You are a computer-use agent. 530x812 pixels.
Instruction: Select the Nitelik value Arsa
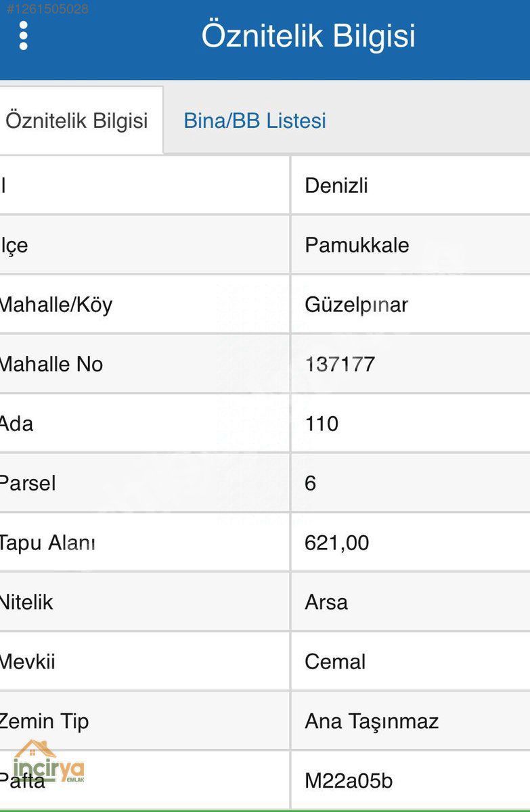pyautogui.click(x=326, y=602)
